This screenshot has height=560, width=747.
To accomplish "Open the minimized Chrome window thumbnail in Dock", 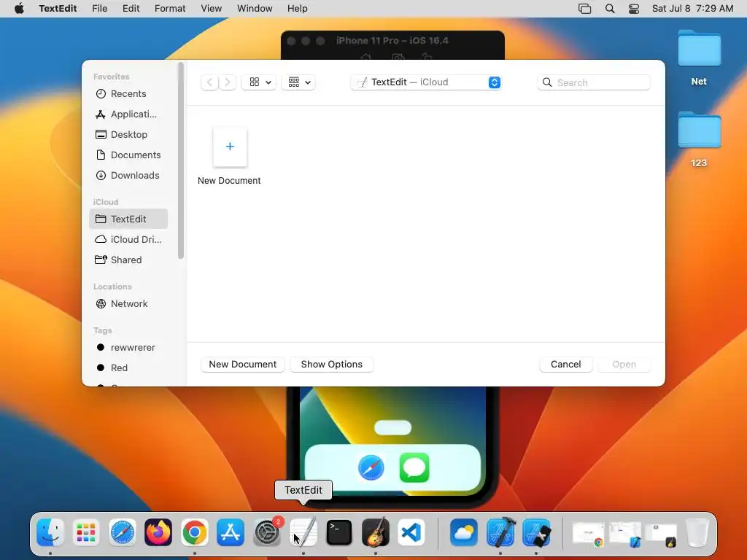I will tap(589, 534).
